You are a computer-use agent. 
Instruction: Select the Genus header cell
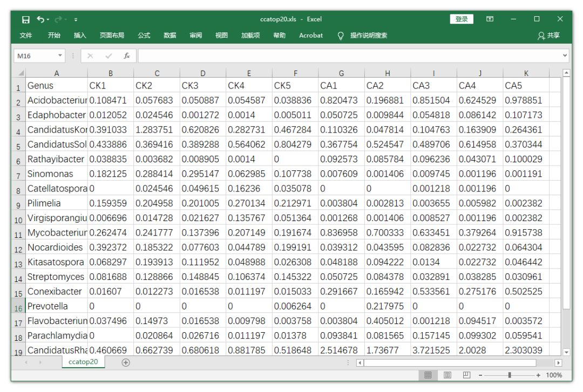57,85
